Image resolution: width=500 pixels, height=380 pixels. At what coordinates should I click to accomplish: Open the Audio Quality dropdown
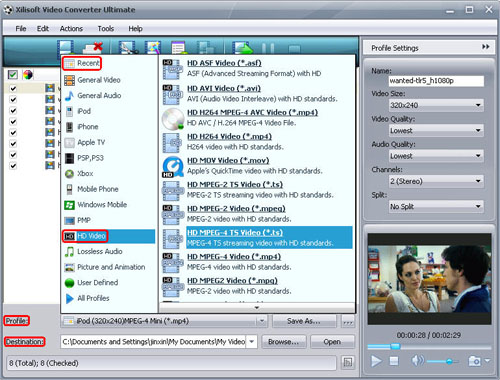click(x=436, y=156)
